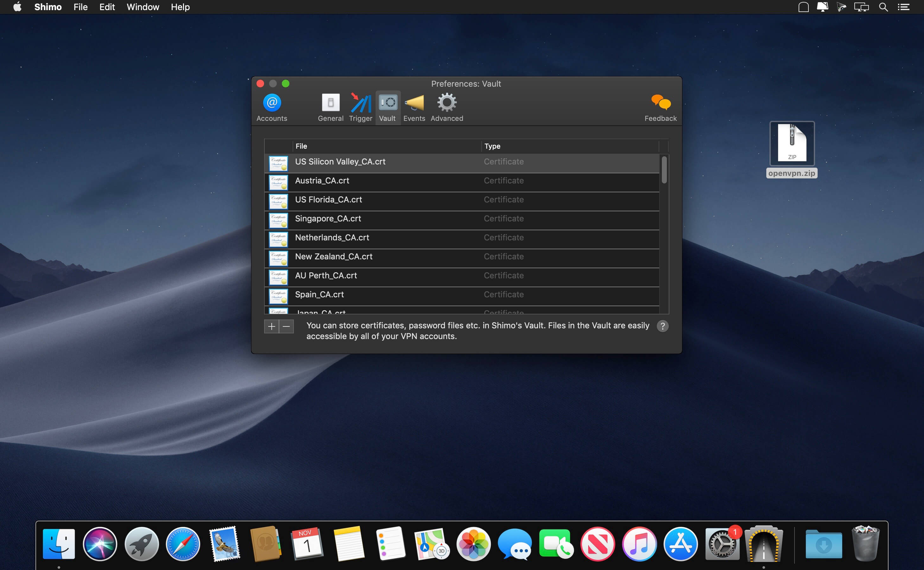The width and height of the screenshot is (924, 570).
Task: Click the plus button to add file
Action: coord(271,326)
